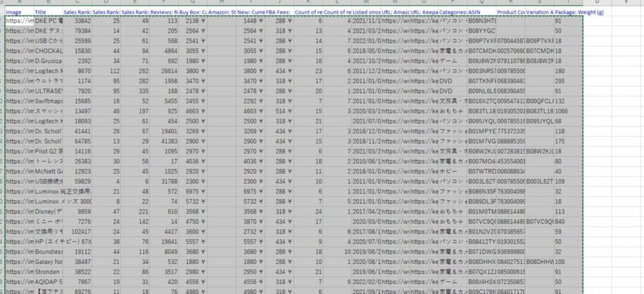Click reviews count 41383
Screen dimensions: 644x294
tap(164, 141)
